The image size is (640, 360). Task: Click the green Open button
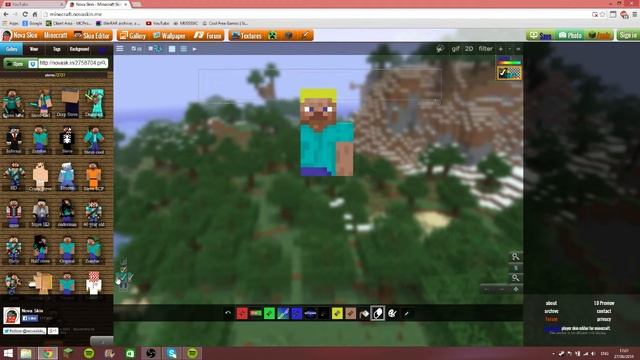point(15,64)
